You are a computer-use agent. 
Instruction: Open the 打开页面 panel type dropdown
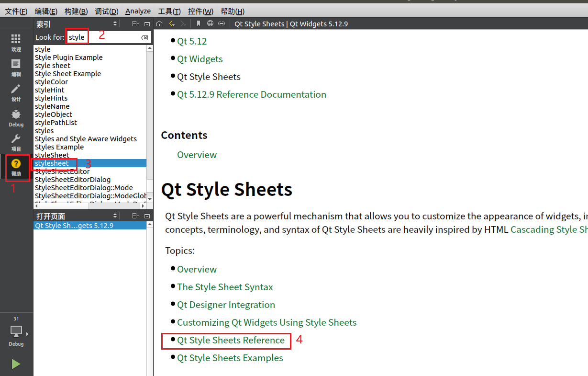[x=115, y=216]
